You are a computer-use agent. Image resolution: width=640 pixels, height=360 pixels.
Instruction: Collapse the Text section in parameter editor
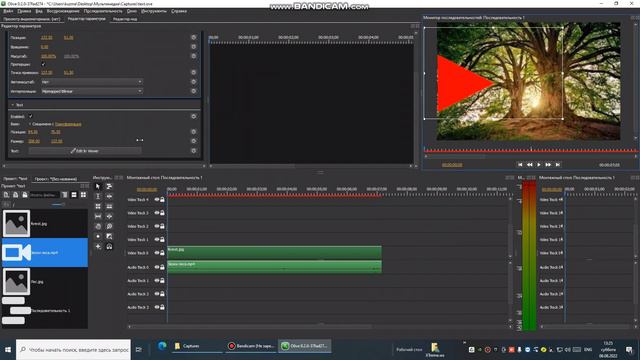(x=13, y=105)
